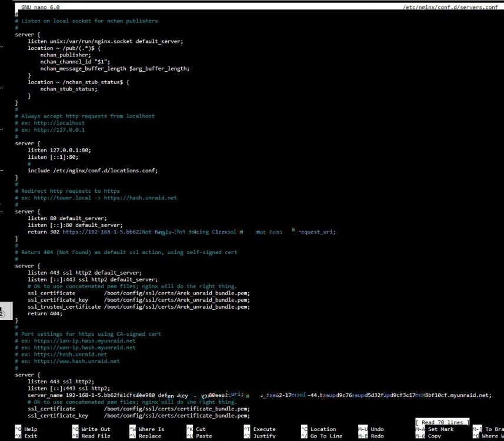Click the 'nchan_message_buffer_length $arg_buffer_length;' line

(x=115, y=68)
